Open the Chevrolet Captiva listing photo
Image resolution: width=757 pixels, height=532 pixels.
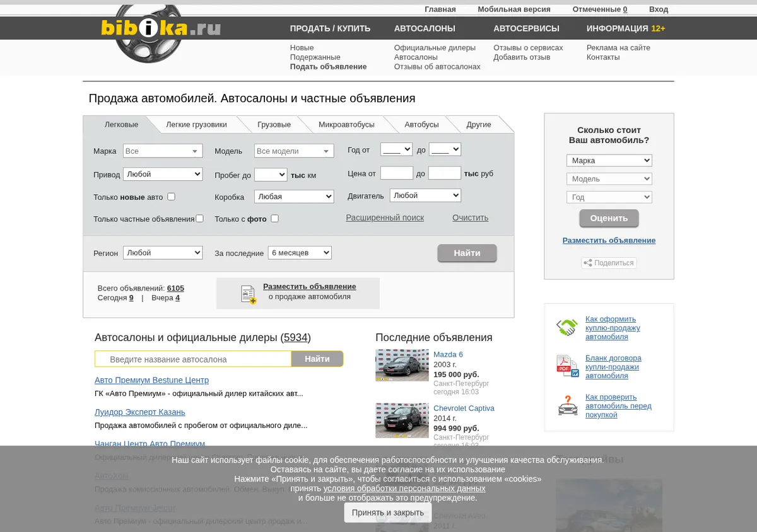point(402,420)
